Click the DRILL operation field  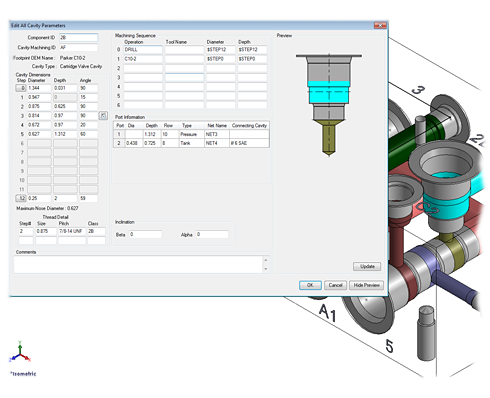click(x=143, y=50)
